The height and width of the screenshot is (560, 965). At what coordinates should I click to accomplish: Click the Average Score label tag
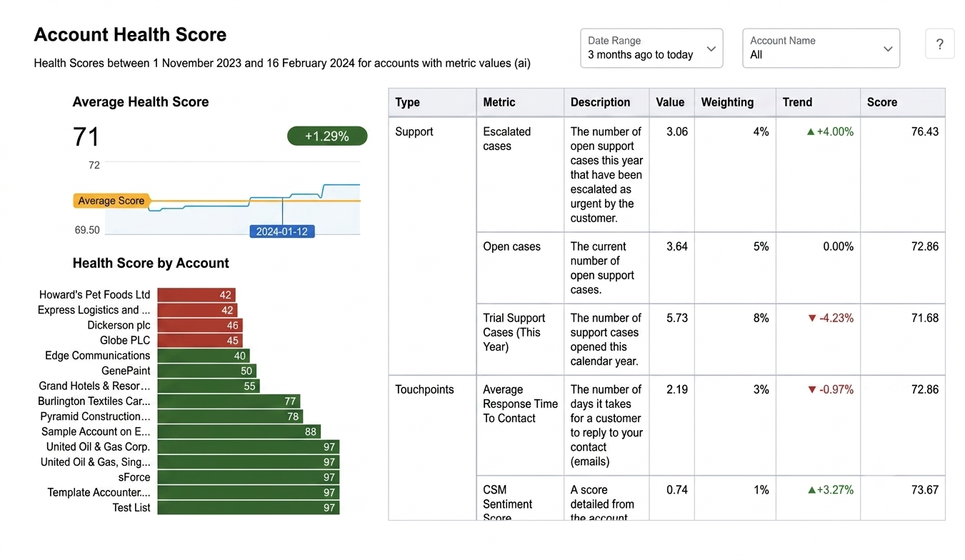[111, 201]
